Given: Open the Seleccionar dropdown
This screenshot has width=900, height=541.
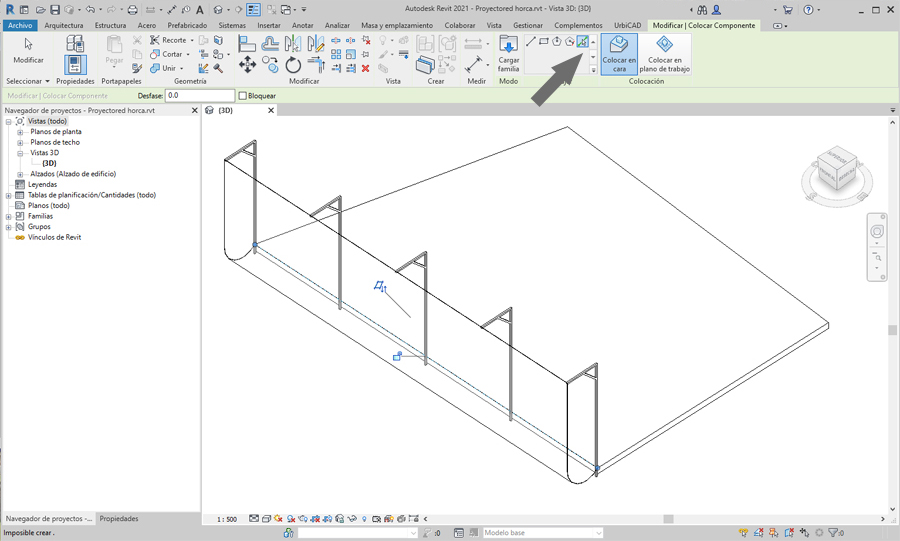Looking at the screenshot, I should pyautogui.click(x=27, y=81).
